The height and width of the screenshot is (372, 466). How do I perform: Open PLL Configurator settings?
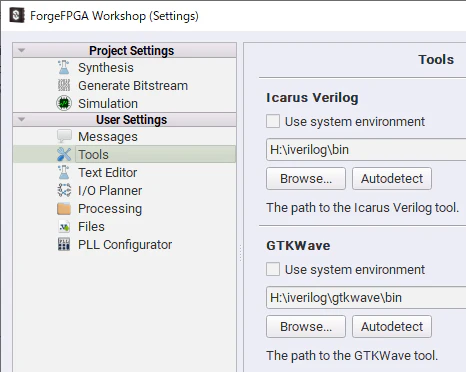pyautogui.click(x=125, y=245)
